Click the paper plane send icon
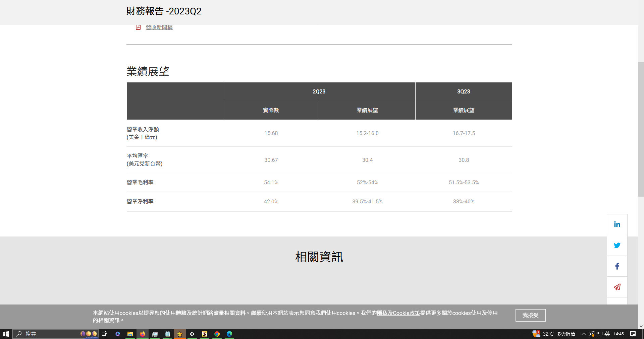Viewport: 644px width, 339px height. pyautogui.click(x=617, y=287)
